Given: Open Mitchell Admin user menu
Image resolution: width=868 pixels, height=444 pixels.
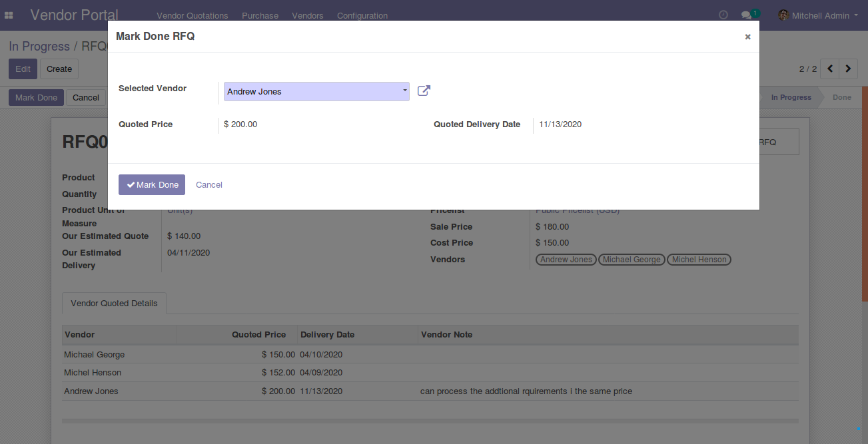Looking at the screenshot, I should coord(818,15).
